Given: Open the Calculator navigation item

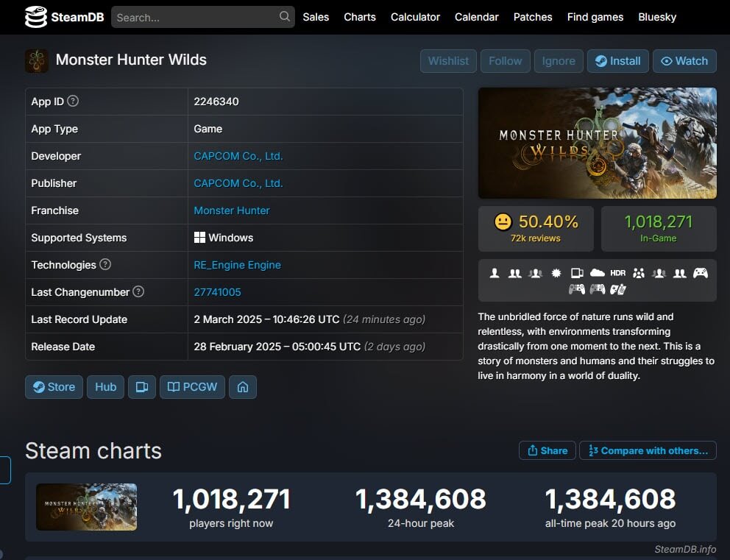Looking at the screenshot, I should [x=415, y=17].
